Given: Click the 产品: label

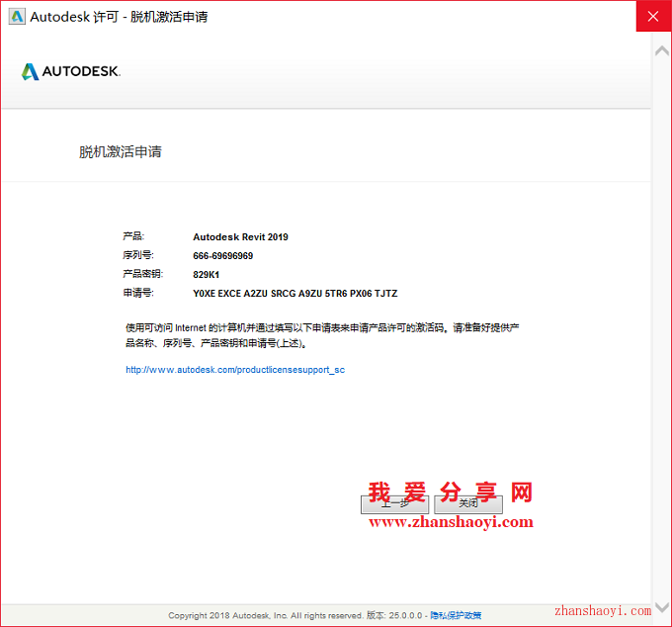Looking at the screenshot, I should point(133,236).
